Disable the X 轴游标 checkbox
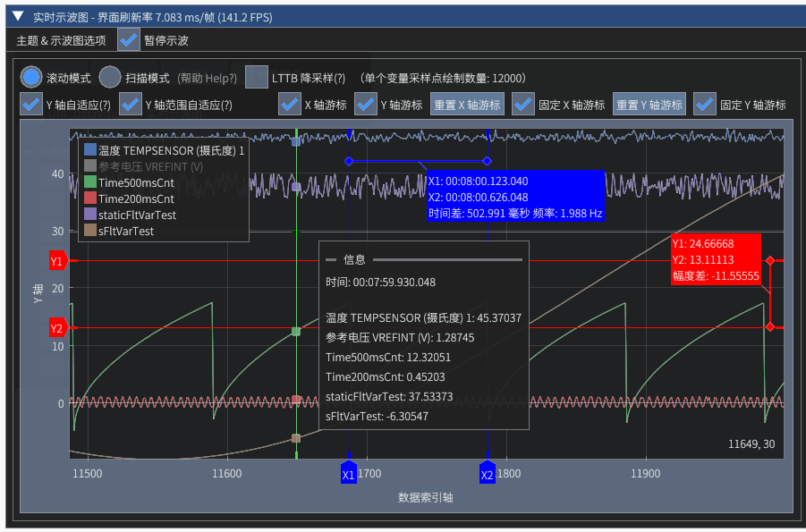This screenshot has height=532, width=806. pos(290,105)
